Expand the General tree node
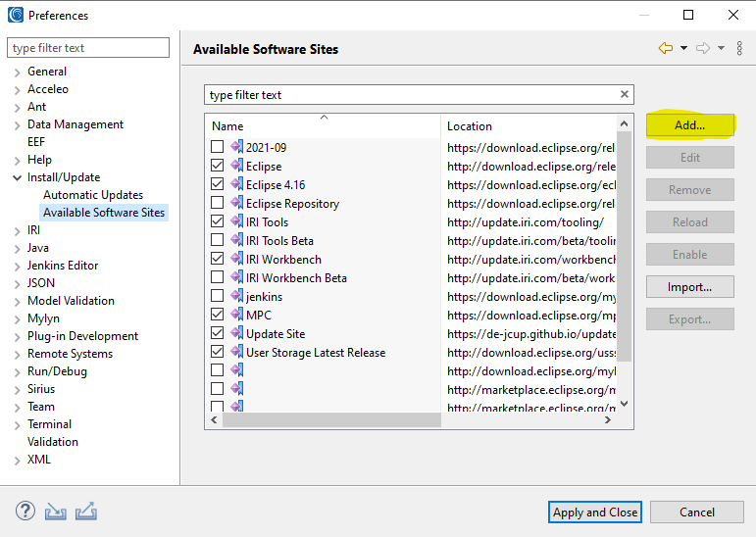The height and width of the screenshot is (537, 756). pos(18,73)
